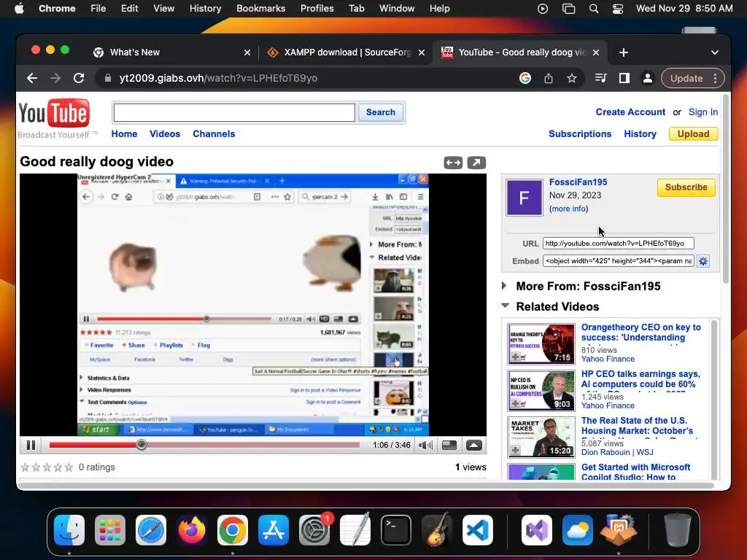
Task: Open the YouTube History link
Action: (640, 134)
